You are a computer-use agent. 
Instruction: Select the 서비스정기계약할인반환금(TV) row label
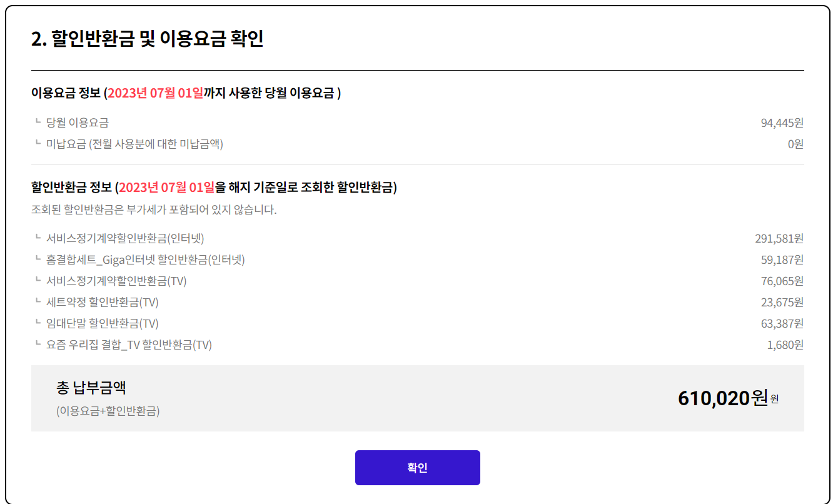pyautogui.click(x=116, y=281)
